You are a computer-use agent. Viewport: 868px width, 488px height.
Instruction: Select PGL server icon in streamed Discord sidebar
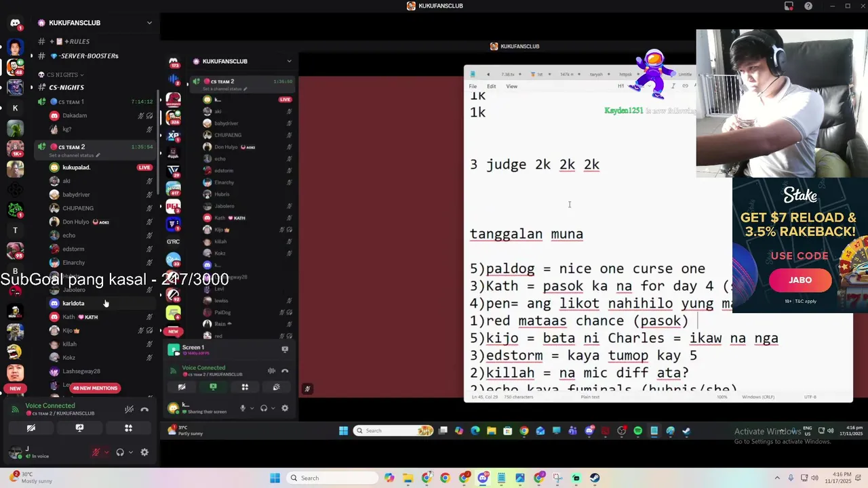pos(174,205)
